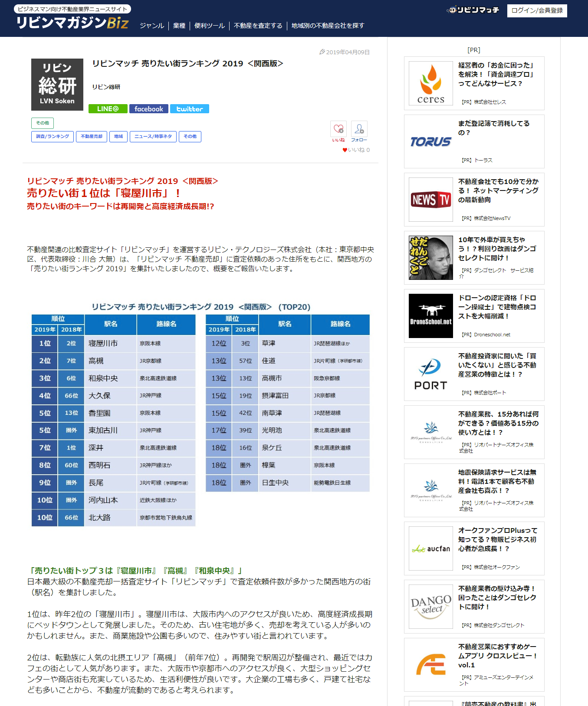Open ad 不動産業者の駆け込み寺
Image resolution: width=588 pixels, height=706 pixels.
point(497,598)
